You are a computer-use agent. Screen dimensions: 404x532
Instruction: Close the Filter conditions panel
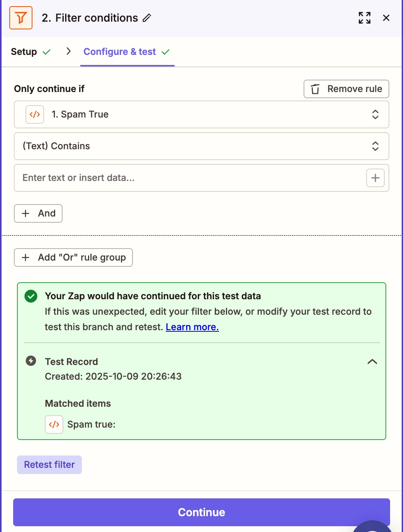click(386, 18)
